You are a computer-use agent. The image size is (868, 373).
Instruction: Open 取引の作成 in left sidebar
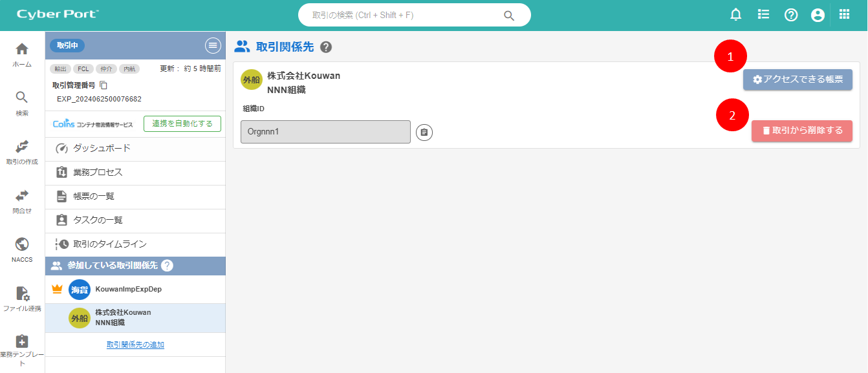click(x=22, y=152)
